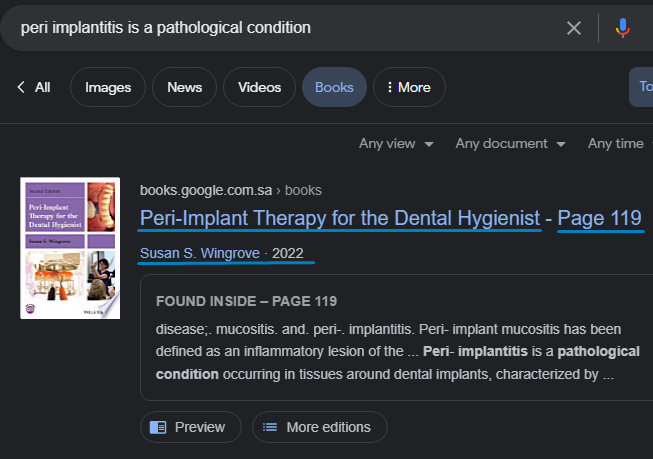
Task: Open the Any time filter dropdown
Action: coord(620,144)
